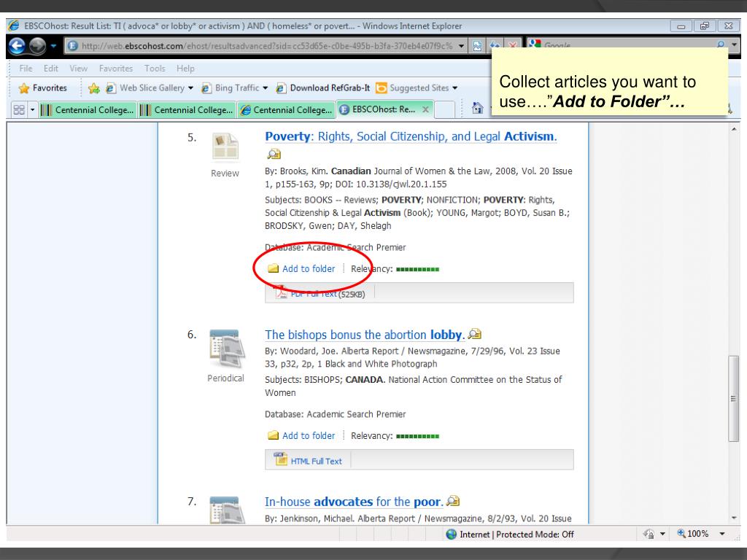This screenshot has height=560, width=747.
Task: Preview result 7 with magnifier icon
Action: (453, 501)
